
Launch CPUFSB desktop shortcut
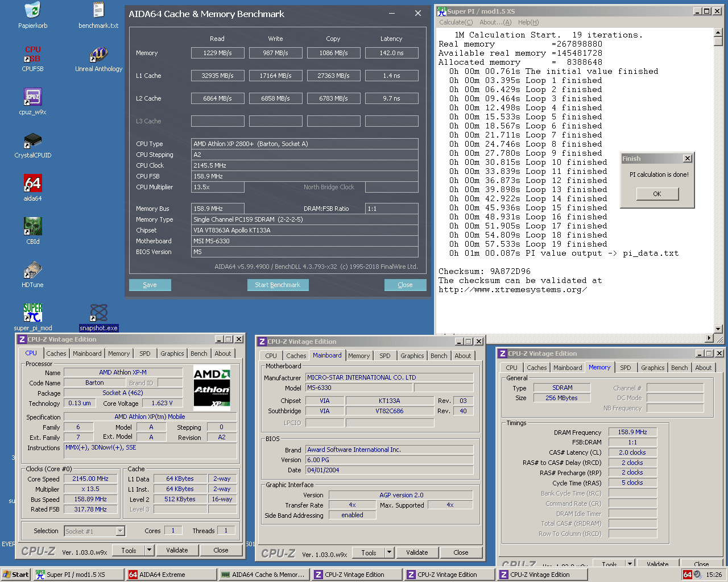(x=33, y=59)
